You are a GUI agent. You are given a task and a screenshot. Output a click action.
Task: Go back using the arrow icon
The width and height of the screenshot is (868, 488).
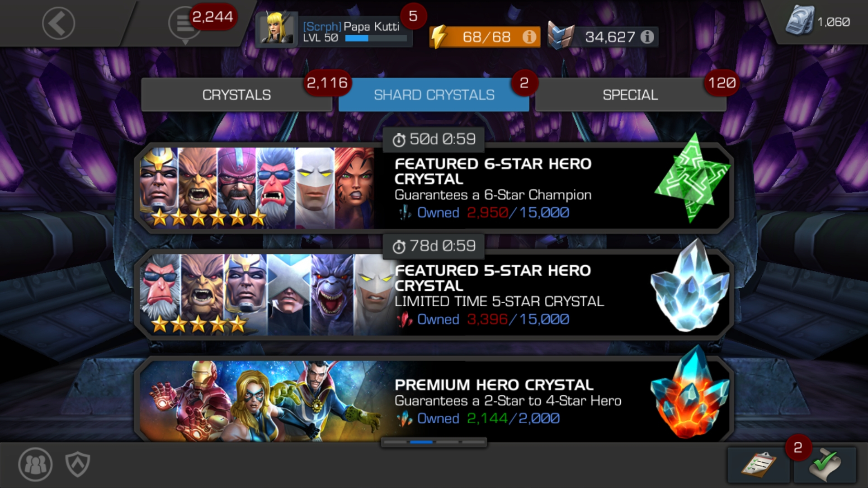[x=58, y=23]
